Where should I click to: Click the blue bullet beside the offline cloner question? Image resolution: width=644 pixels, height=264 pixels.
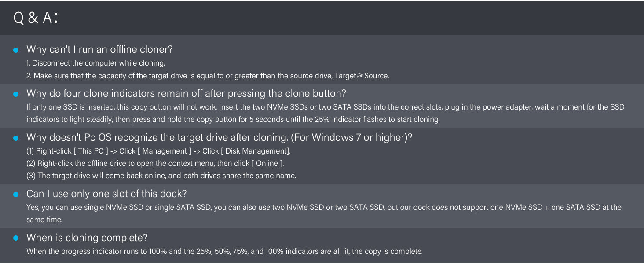[x=16, y=50]
